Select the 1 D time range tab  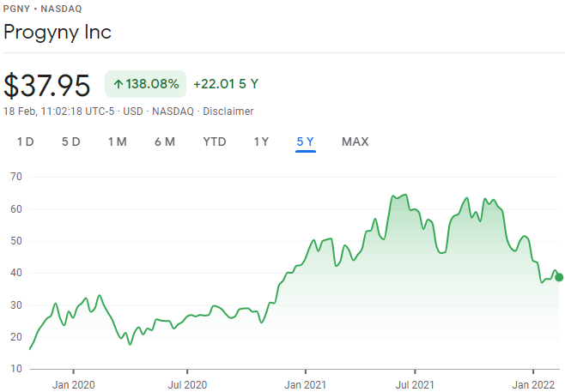(26, 142)
